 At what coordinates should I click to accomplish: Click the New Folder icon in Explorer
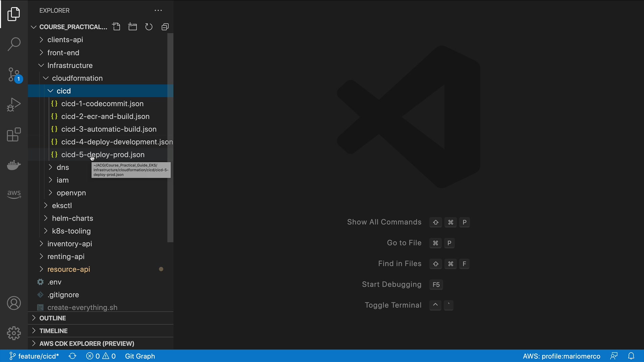[132, 27]
